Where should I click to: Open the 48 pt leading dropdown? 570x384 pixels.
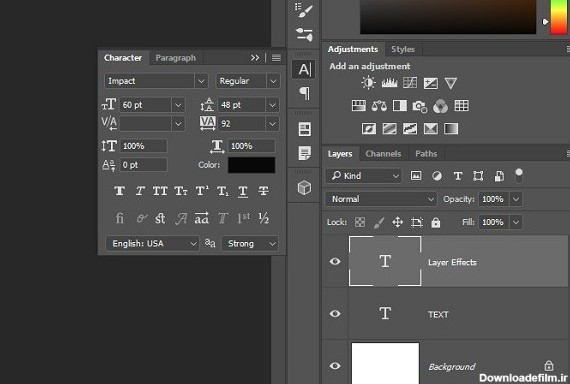(272, 105)
